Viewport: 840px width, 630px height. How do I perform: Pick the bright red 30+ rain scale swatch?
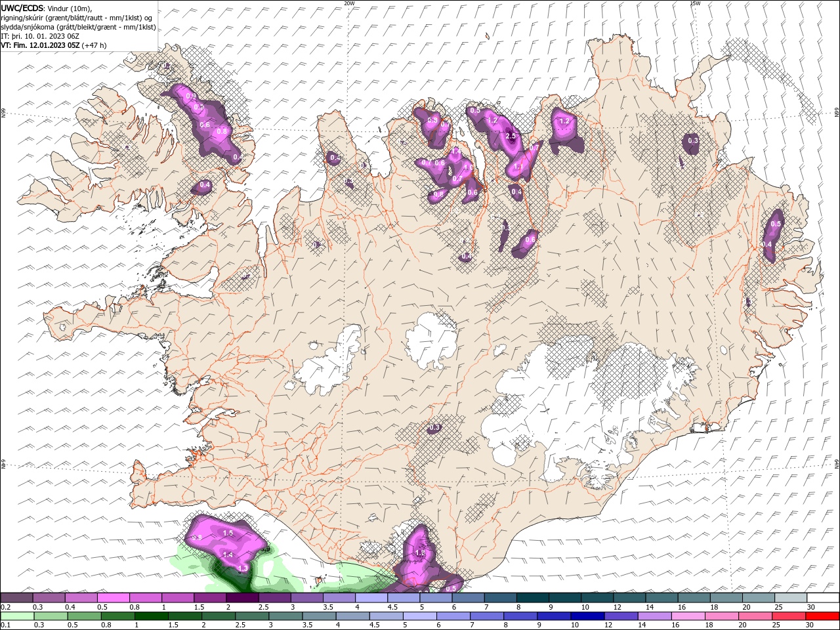tap(823, 616)
